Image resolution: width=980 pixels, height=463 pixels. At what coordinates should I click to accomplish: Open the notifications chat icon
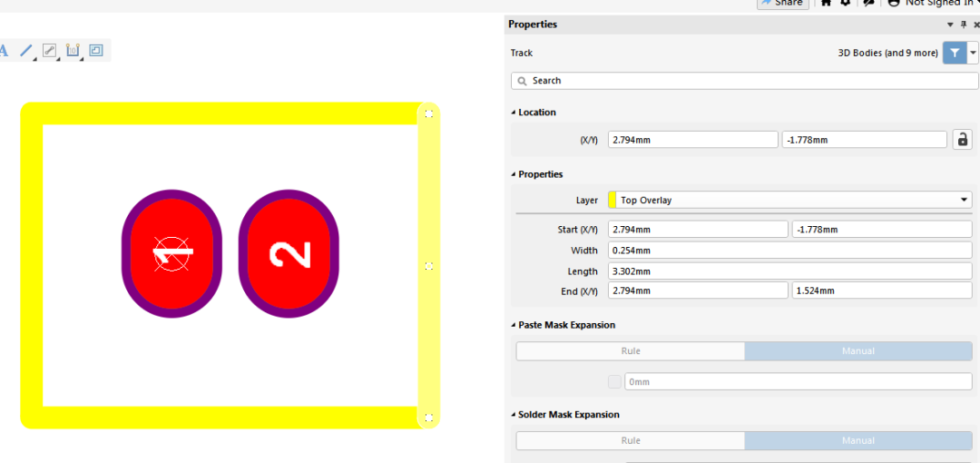[868, 3]
